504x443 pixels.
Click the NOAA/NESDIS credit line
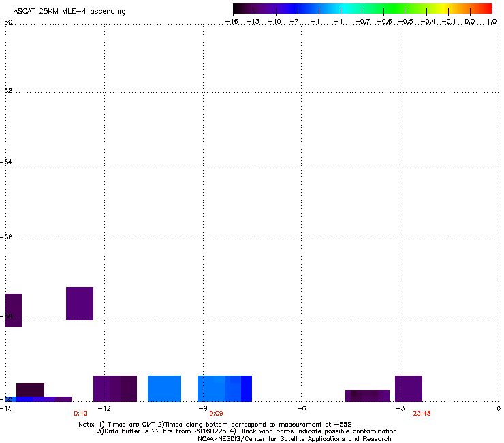294,439
